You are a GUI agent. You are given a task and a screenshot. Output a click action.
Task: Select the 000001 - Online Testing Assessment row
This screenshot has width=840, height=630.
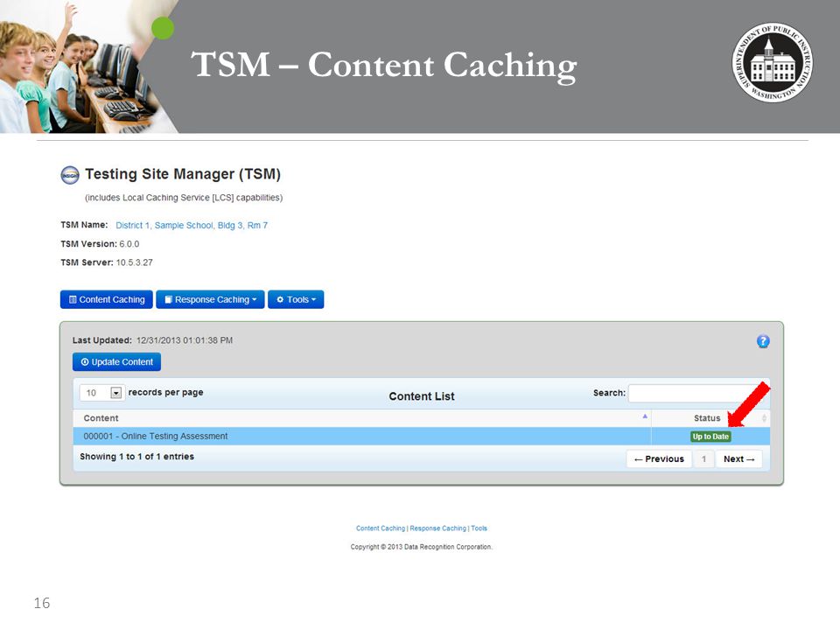pyautogui.click(x=422, y=436)
